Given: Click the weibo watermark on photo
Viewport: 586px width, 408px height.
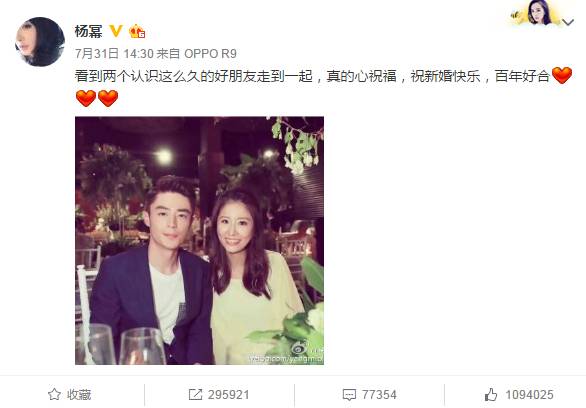Looking at the screenshot, I should click(x=288, y=354).
